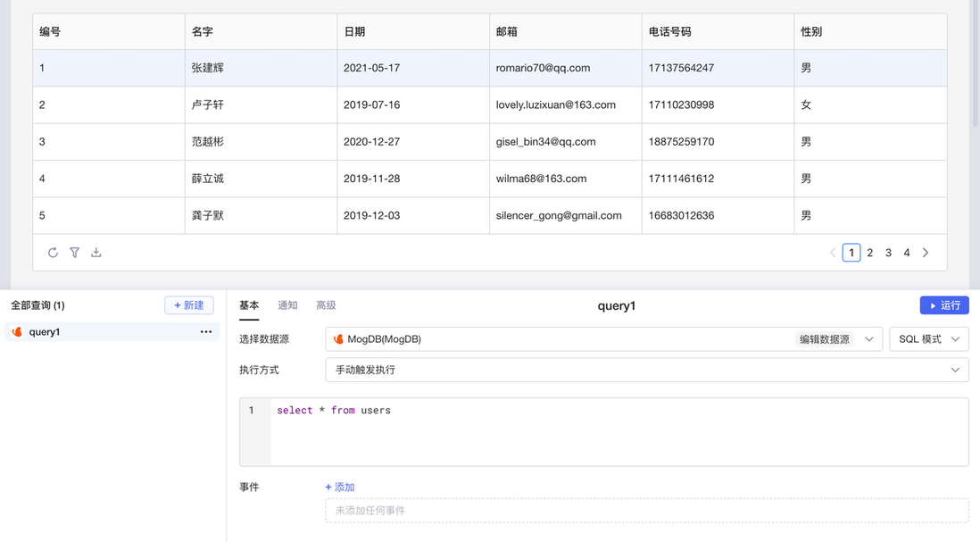Click phone number 18875259170
The image size is (980, 542).
[x=681, y=142]
